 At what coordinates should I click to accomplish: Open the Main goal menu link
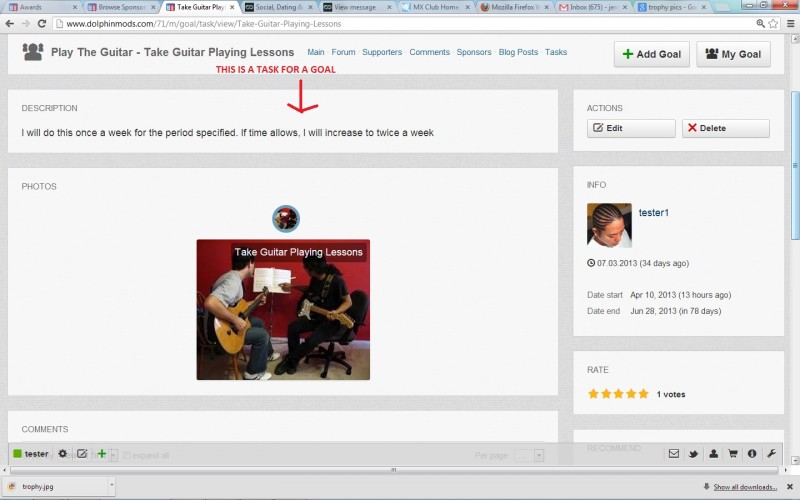(x=315, y=52)
